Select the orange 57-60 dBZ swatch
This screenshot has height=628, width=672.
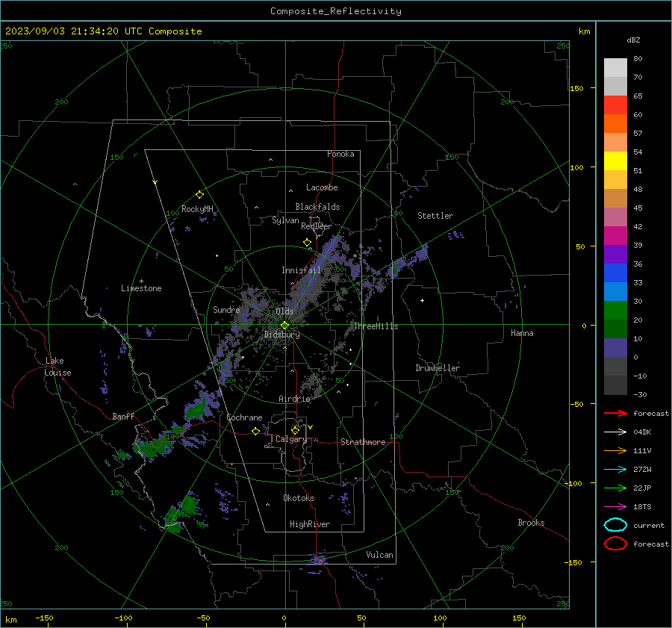click(x=615, y=124)
